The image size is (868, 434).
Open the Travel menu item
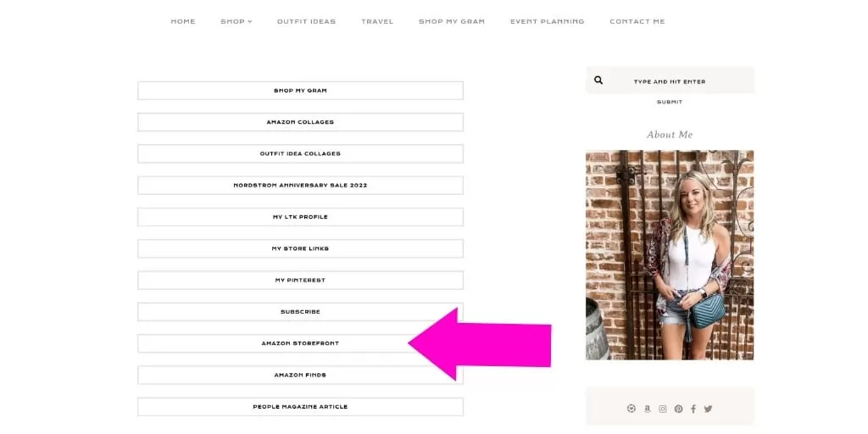(x=377, y=21)
